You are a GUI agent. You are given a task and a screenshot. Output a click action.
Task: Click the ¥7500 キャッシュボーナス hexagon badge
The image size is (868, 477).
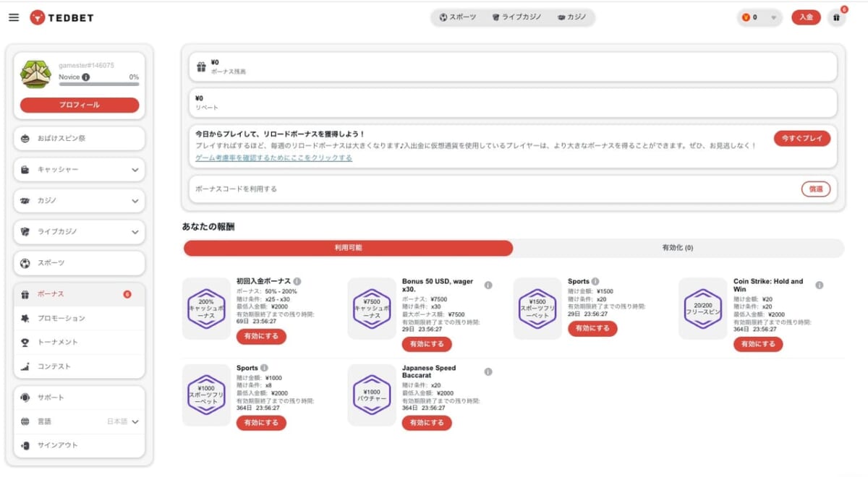tap(372, 309)
